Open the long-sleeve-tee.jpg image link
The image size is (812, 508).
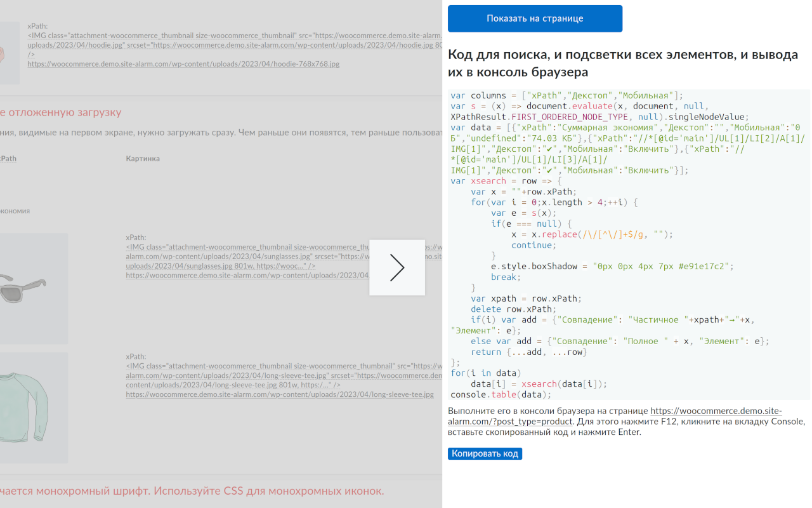[x=279, y=394]
